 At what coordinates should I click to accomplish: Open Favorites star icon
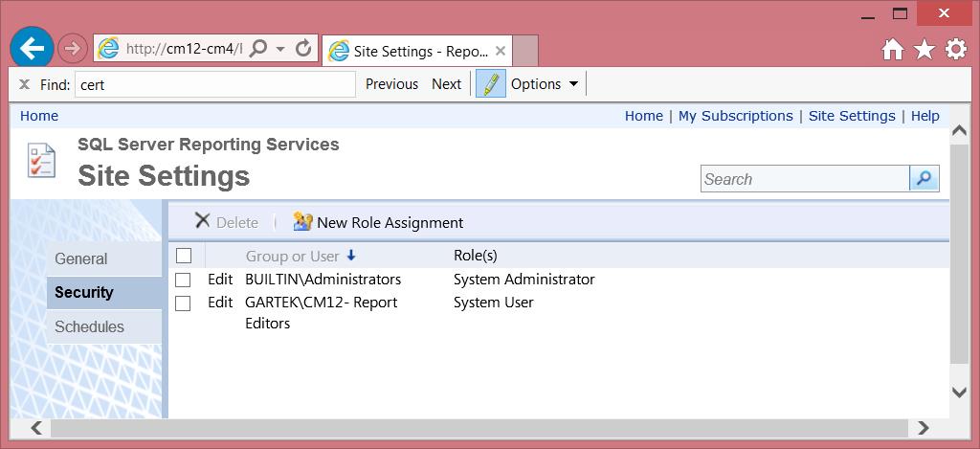(x=924, y=50)
